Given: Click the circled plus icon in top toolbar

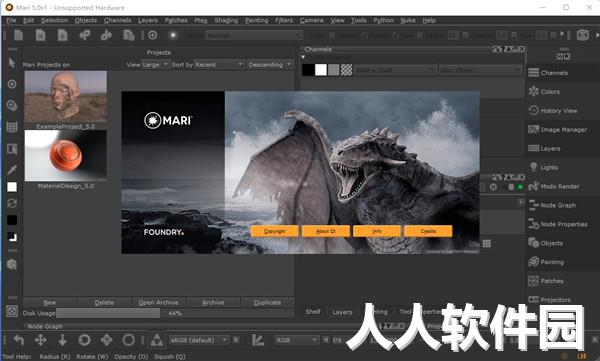Looking at the screenshot, I should (153, 35).
